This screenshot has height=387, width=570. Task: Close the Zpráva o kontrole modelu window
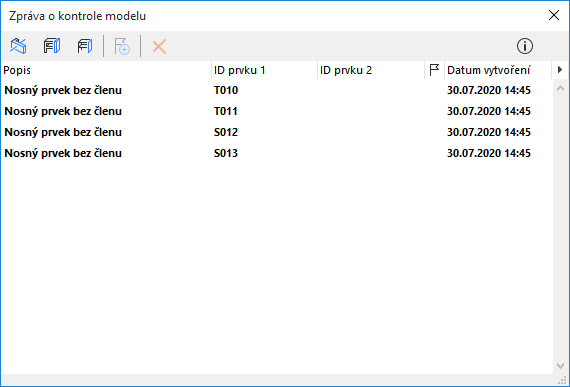coord(554,15)
